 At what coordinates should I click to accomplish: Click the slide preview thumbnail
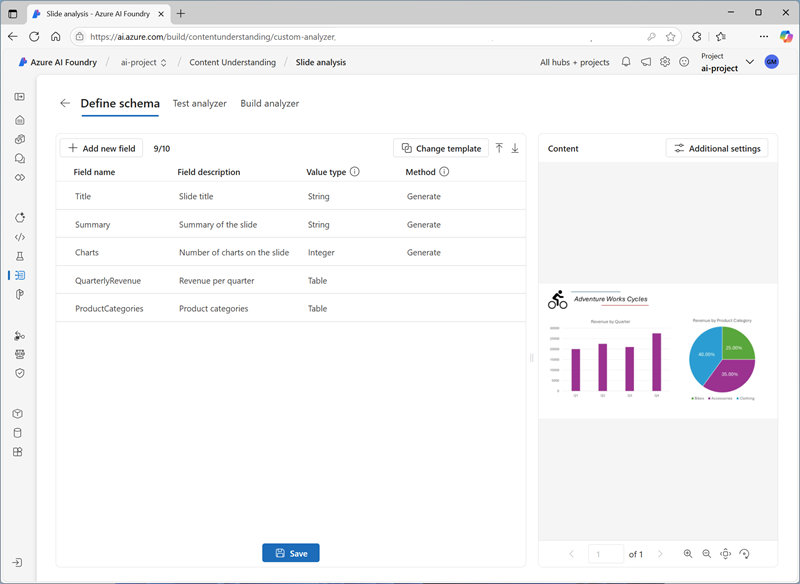tap(658, 351)
